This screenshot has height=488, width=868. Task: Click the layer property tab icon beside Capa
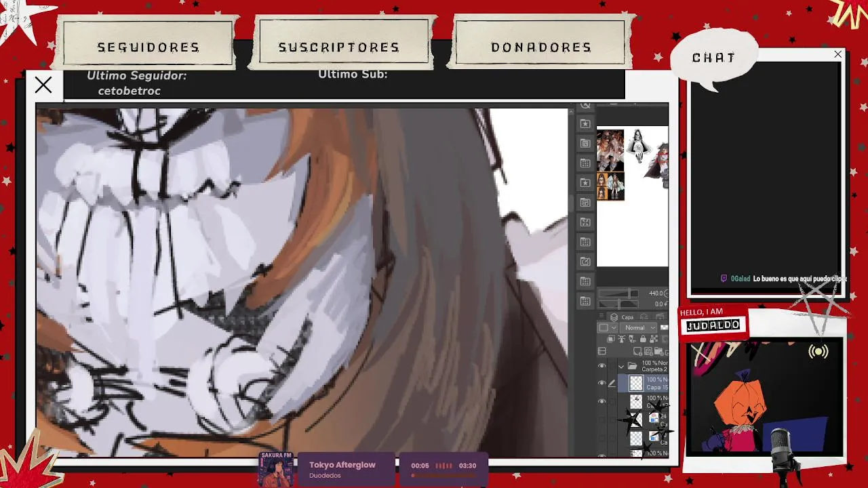point(644,317)
